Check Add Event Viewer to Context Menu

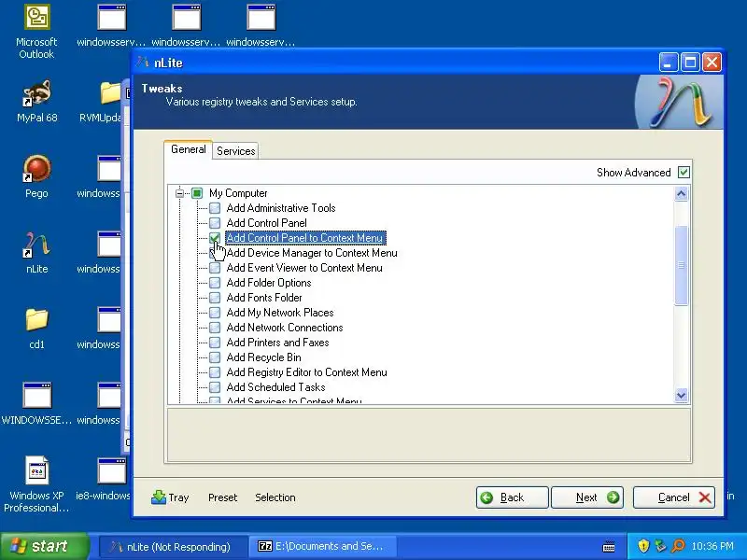pos(215,268)
